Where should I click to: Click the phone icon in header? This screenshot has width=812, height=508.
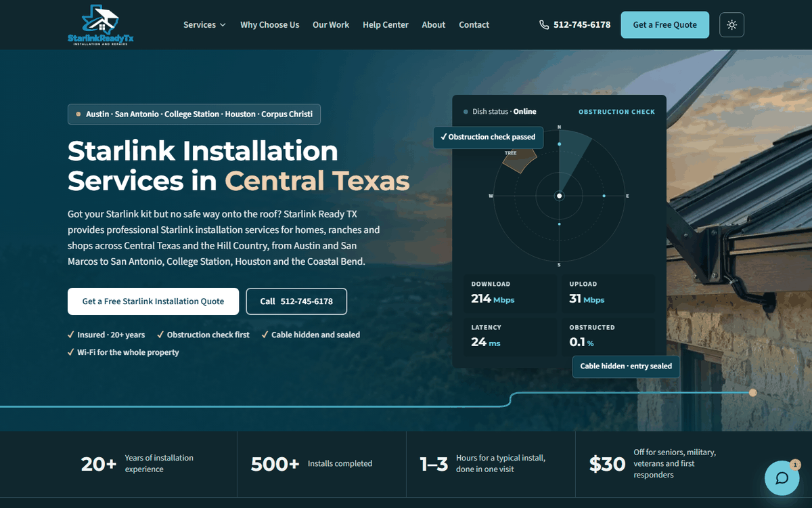click(x=544, y=24)
